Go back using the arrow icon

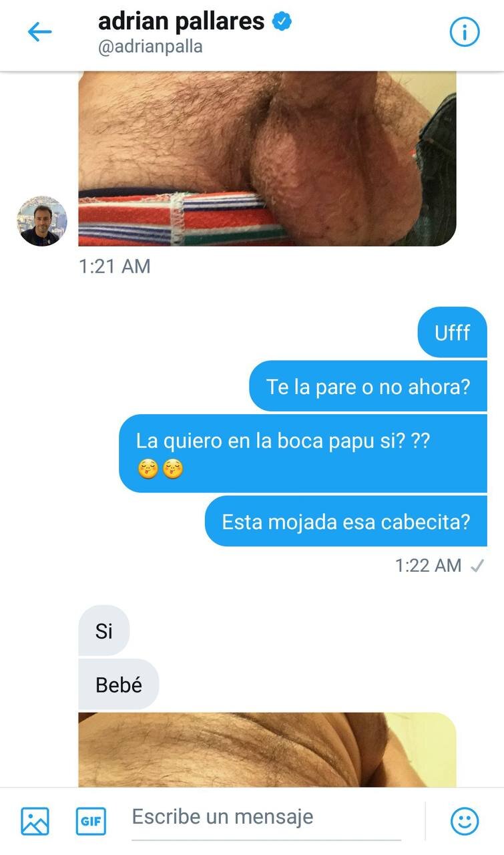click(39, 31)
